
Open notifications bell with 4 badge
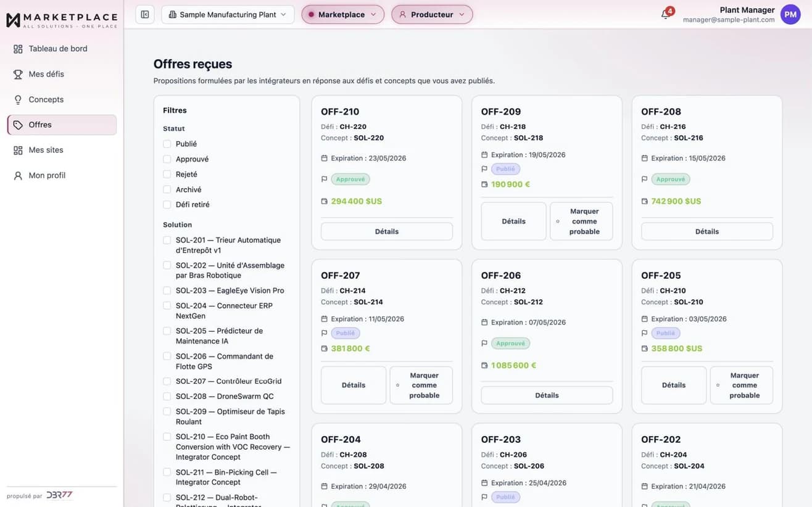[x=666, y=14]
